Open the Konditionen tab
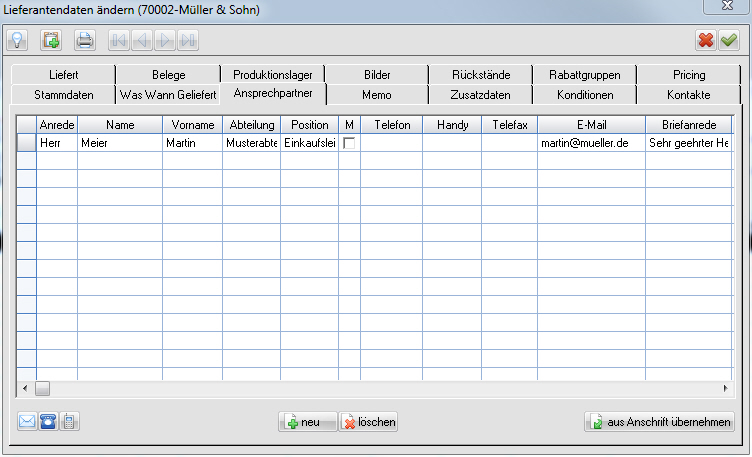The image size is (752, 457). (585, 95)
